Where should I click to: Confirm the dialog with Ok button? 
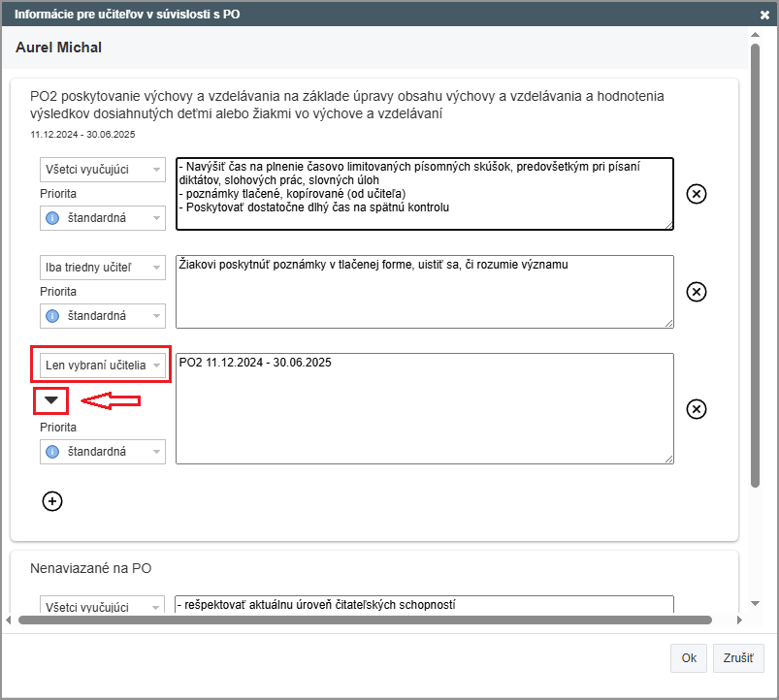point(688,657)
